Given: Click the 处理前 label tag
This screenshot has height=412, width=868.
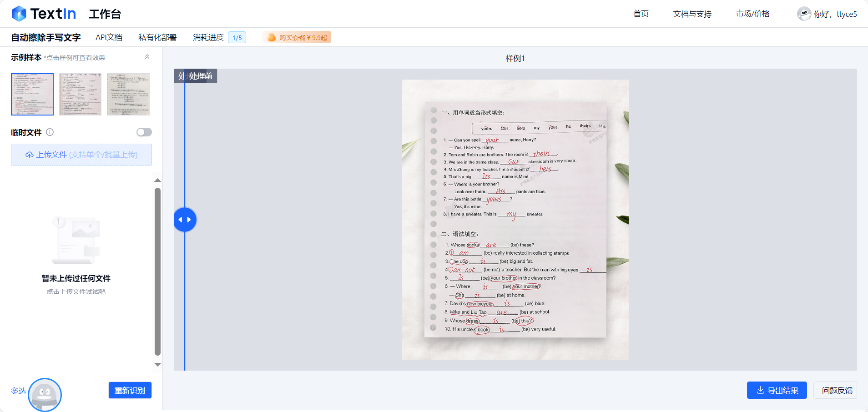Looking at the screenshot, I should tap(201, 76).
